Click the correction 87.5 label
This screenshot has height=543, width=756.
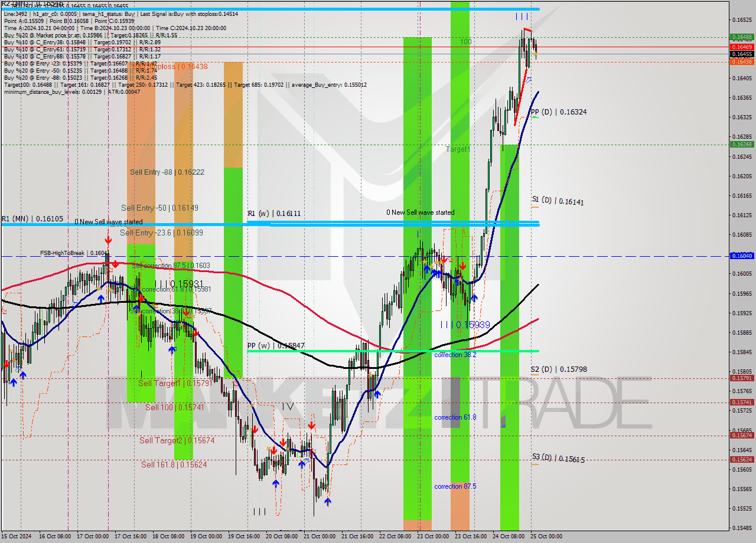coord(455,486)
